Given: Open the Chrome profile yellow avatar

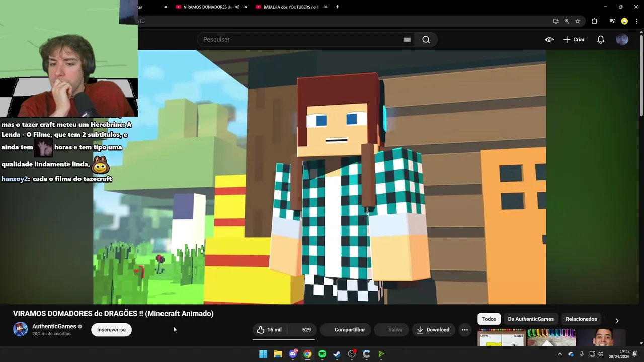Looking at the screenshot, I should click(624, 21).
